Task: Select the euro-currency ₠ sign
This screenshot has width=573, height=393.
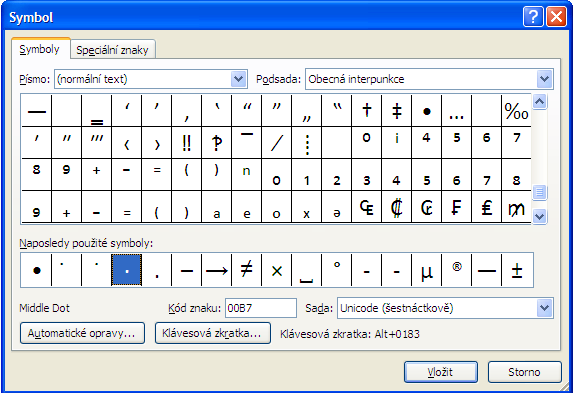Action: point(367,207)
